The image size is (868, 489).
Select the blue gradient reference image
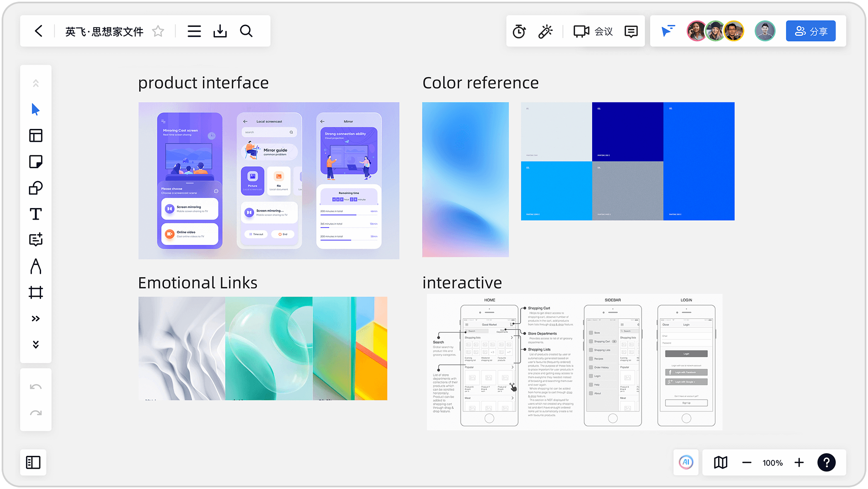[x=465, y=179]
